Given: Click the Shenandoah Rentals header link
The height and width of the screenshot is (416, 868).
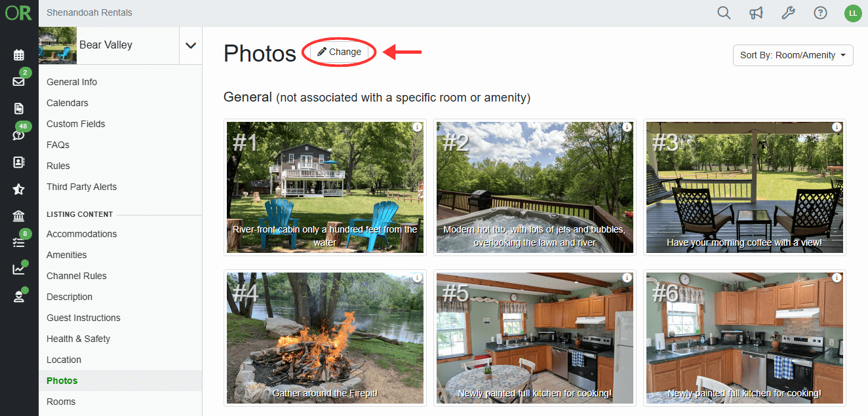Looking at the screenshot, I should [89, 12].
